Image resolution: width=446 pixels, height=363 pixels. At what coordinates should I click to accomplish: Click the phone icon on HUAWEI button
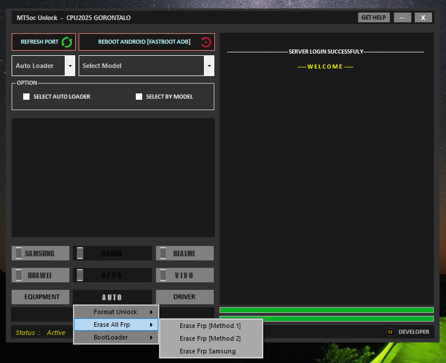[19, 275]
